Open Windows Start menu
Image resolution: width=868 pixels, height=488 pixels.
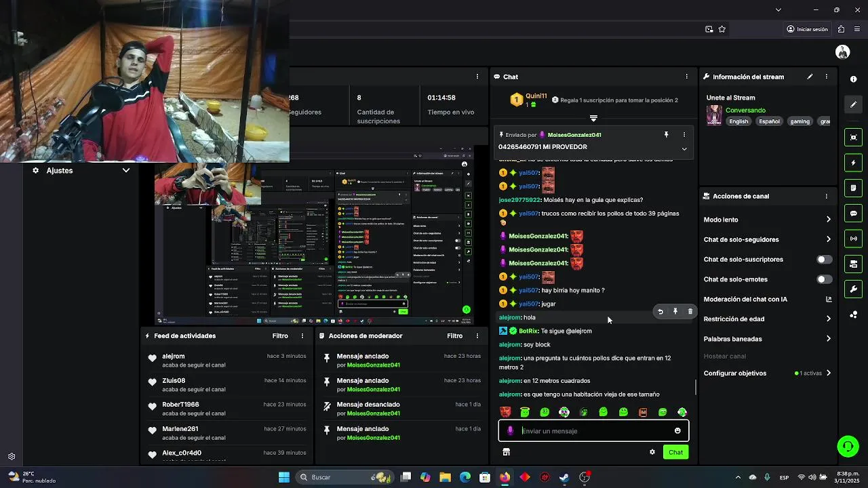tap(284, 477)
